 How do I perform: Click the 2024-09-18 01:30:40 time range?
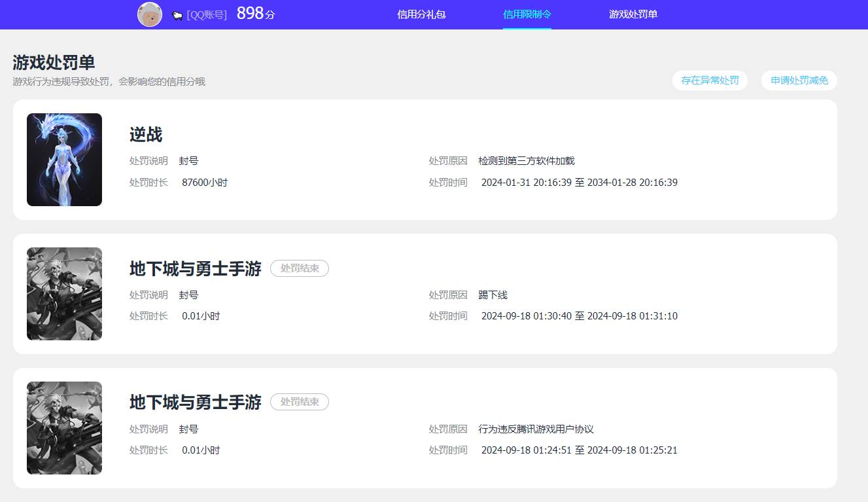(580, 316)
